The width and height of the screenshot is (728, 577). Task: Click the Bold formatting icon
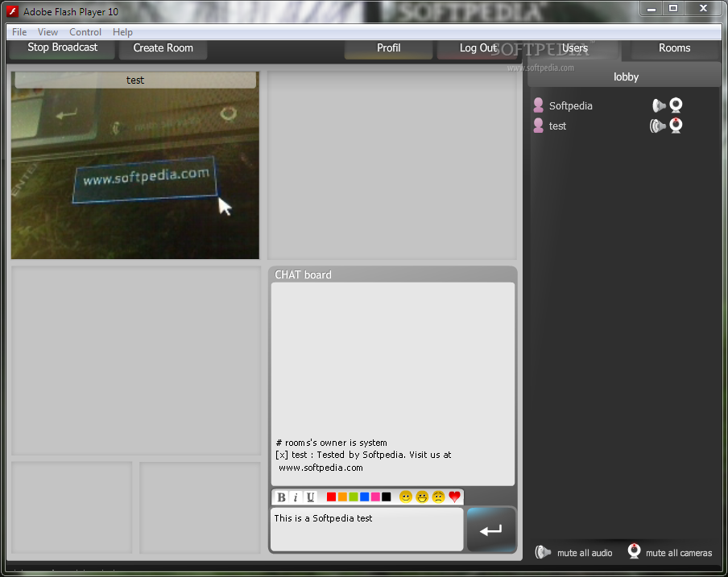coord(281,497)
